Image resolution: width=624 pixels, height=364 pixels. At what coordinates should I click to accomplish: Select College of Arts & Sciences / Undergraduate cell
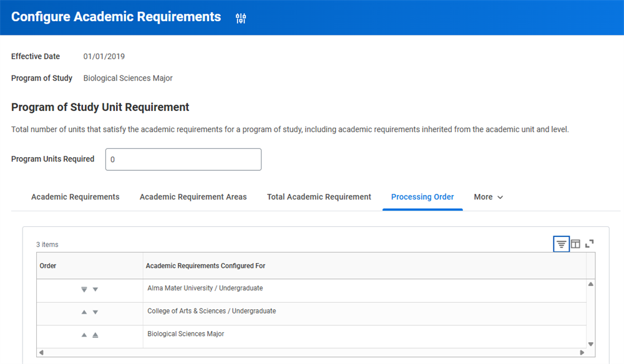pyautogui.click(x=364, y=314)
